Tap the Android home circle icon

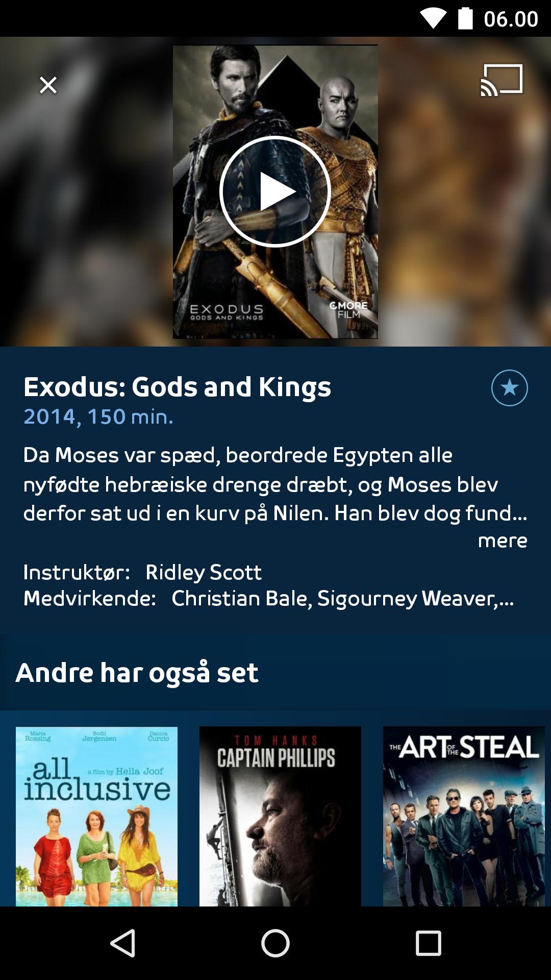click(x=275, y=943)
